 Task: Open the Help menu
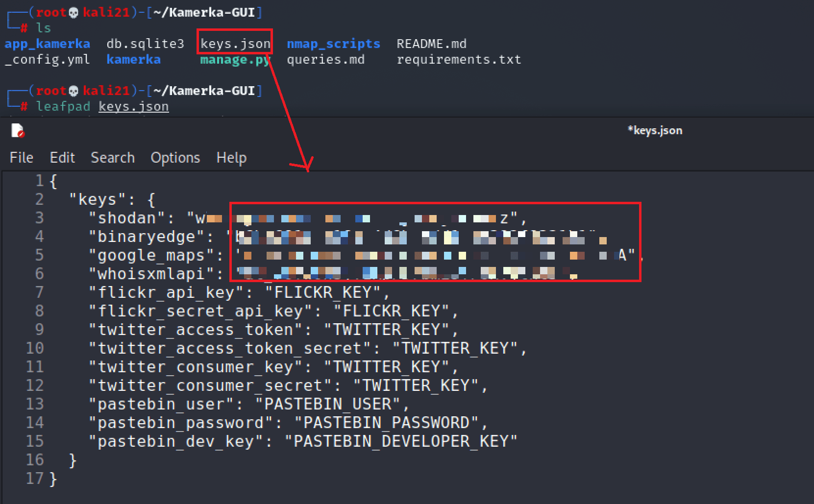231,157
